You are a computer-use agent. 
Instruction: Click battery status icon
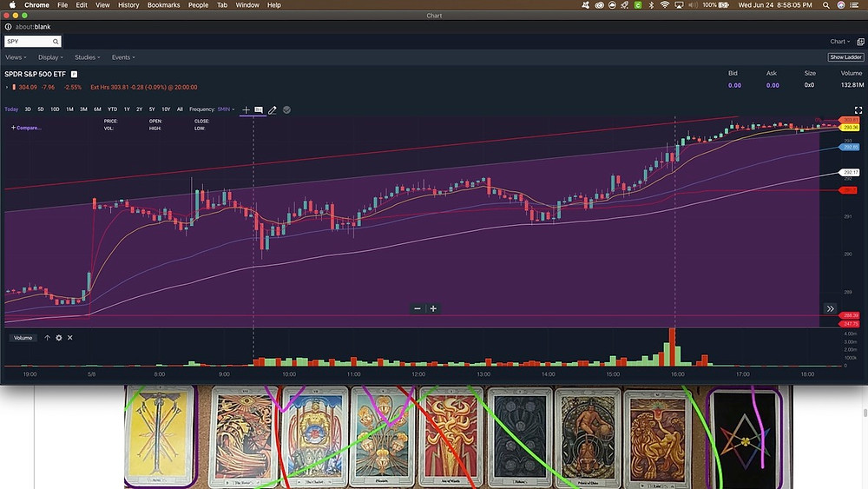[724, 5]
